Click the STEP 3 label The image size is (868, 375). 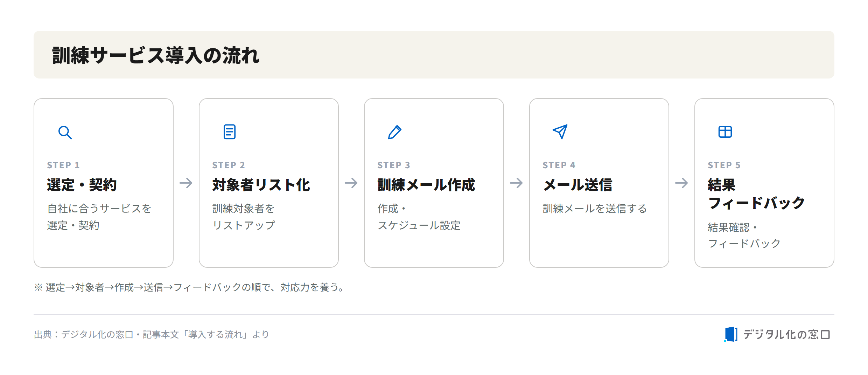[394, 165]
